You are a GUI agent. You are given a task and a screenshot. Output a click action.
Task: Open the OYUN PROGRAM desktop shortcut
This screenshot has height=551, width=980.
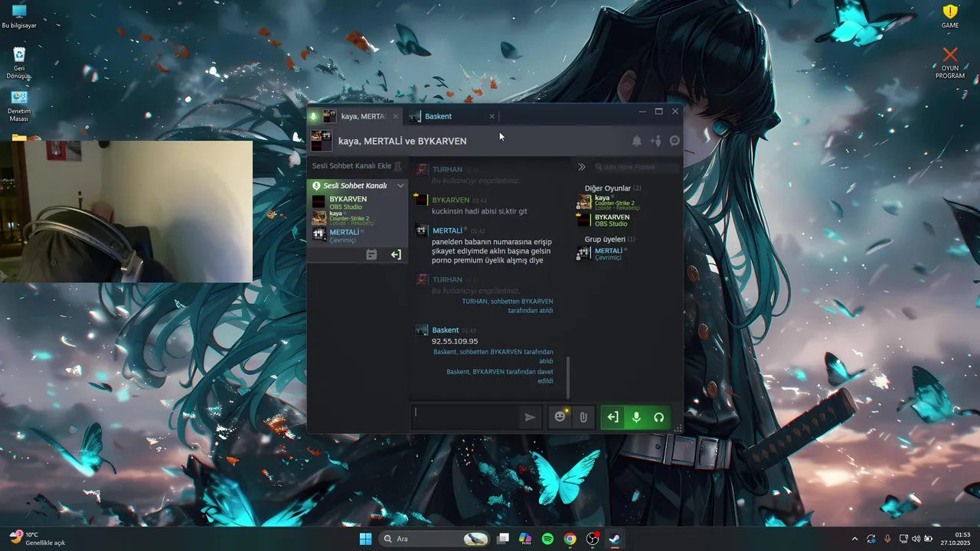(950, 63)
